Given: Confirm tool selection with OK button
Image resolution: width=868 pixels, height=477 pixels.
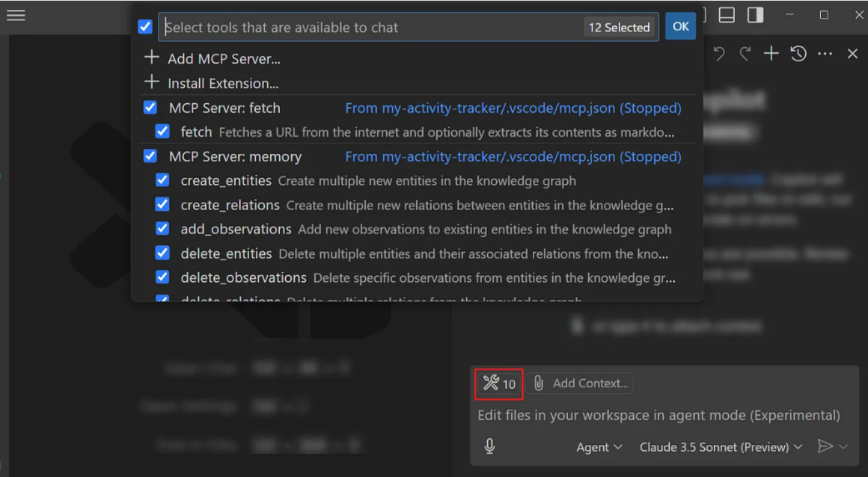Looking at the screenshot, I should 680,27.
